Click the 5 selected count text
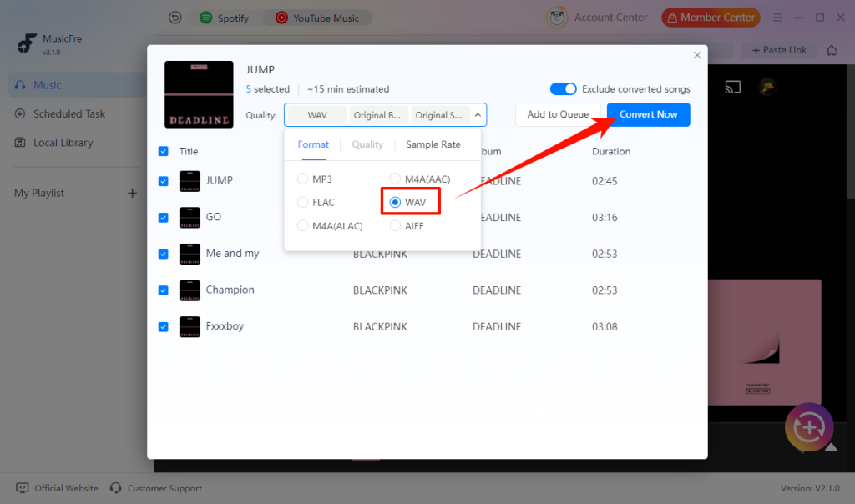This screenshot has width=855, height=504. click(268, 88)
